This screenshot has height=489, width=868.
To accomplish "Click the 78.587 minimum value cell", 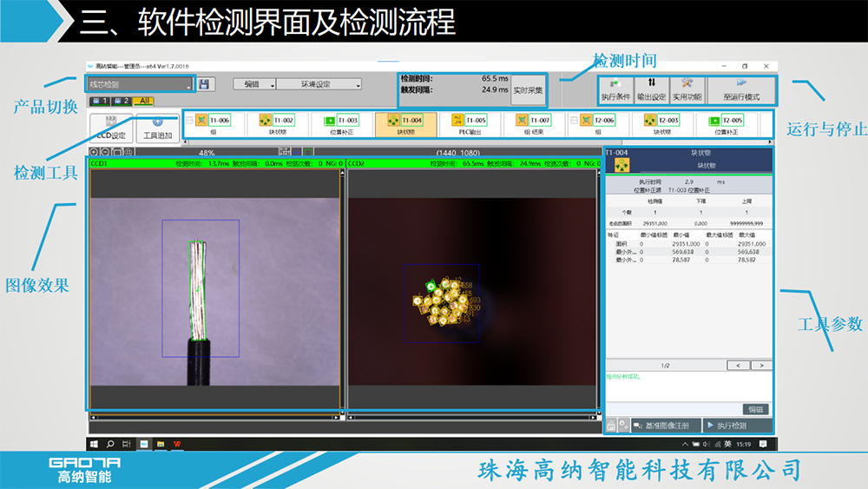I will coord(681,259).
